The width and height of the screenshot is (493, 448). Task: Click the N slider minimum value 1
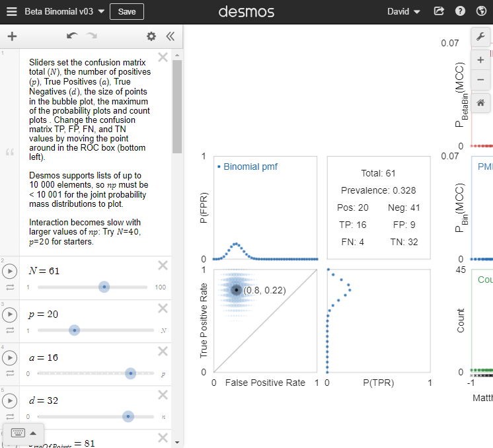(x=28, y=287)
